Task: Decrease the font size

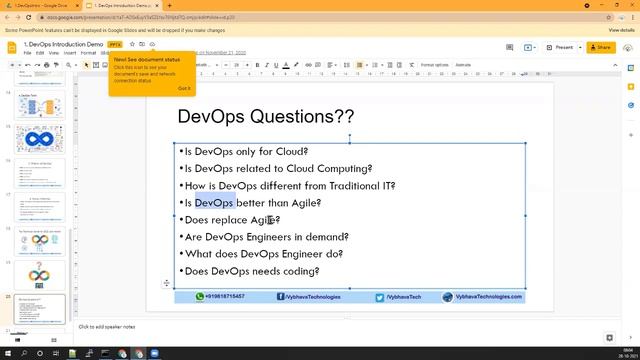Action: 226,65
